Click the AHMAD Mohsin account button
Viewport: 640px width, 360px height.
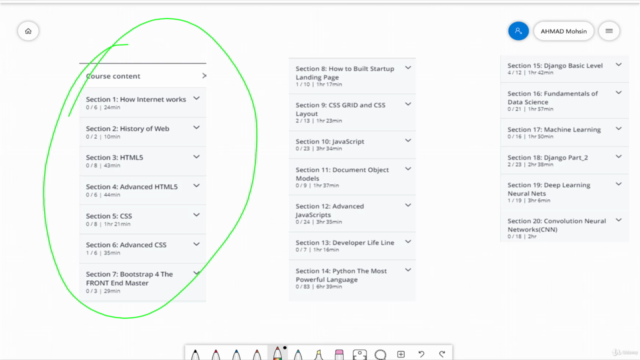[564, 31]
